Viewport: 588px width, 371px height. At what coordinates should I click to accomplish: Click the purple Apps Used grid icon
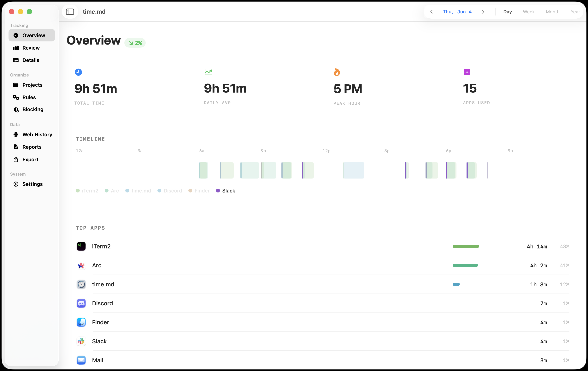467,72
